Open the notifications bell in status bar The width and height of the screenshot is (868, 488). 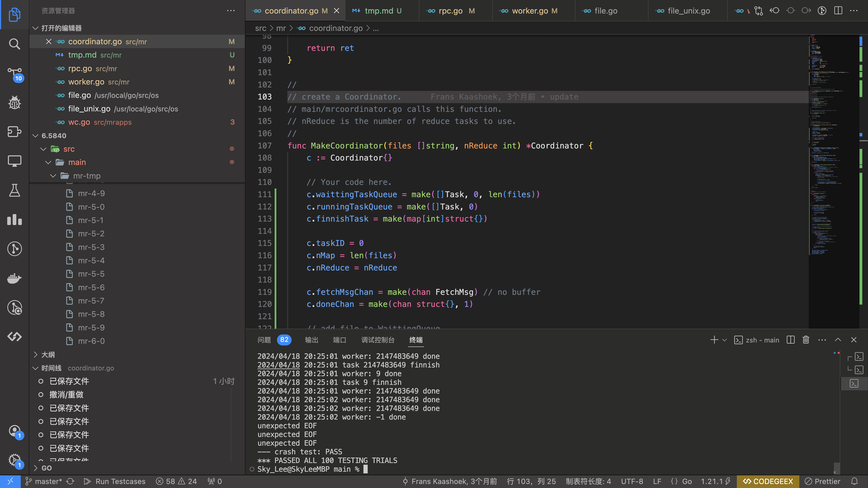(x=854, y=481)
